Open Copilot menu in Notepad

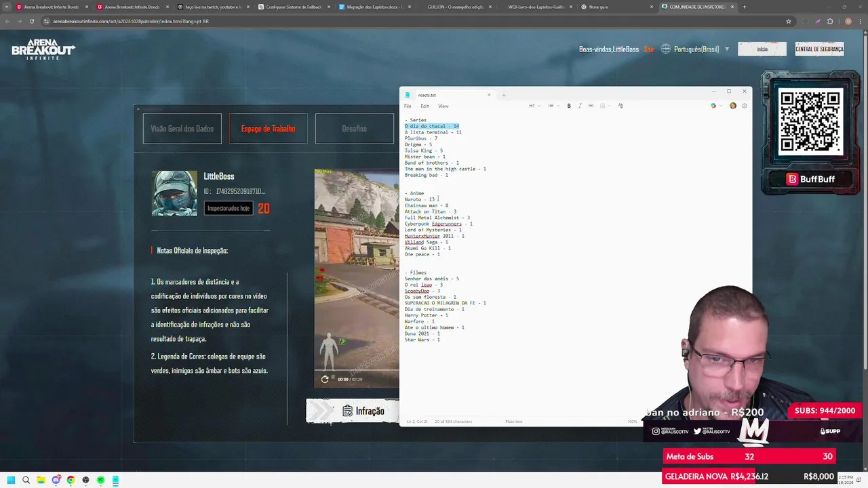click(x=715, y=106)
